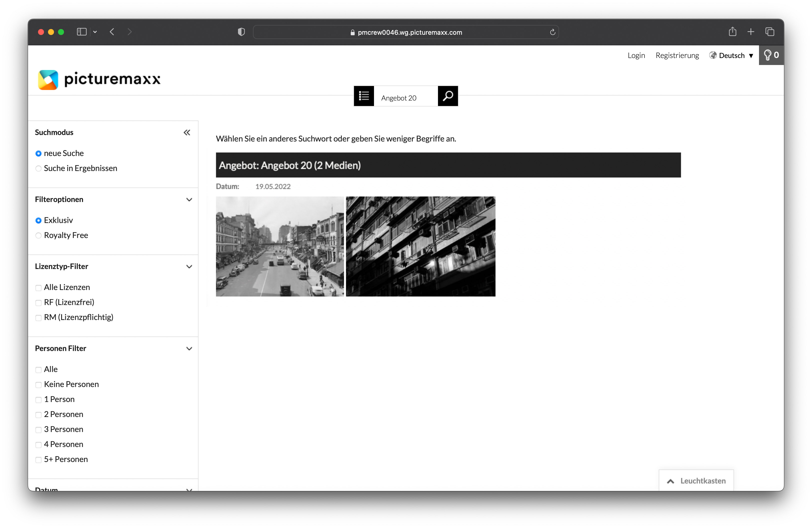Open Safari share menu
The height and width of the screenshot is (528, 812).
pyautogui.click(x=732, y=31)
